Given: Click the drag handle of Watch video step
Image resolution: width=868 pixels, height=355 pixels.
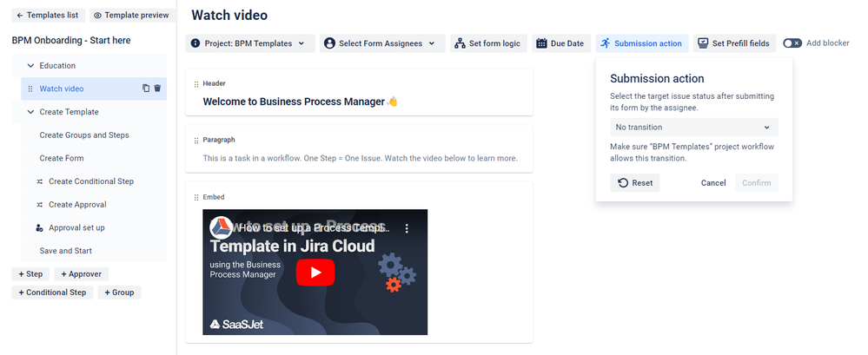Looking at the screenshot, I should (x=30, y=89).
